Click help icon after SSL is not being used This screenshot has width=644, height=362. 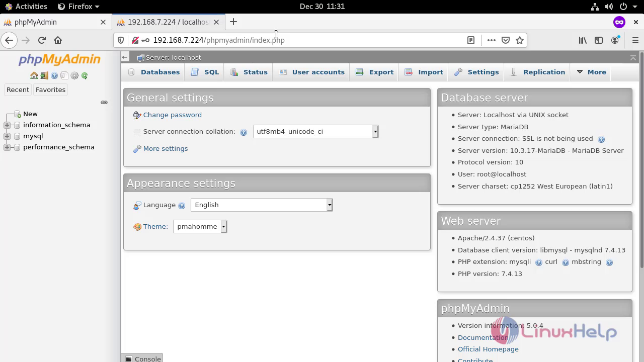601,139
